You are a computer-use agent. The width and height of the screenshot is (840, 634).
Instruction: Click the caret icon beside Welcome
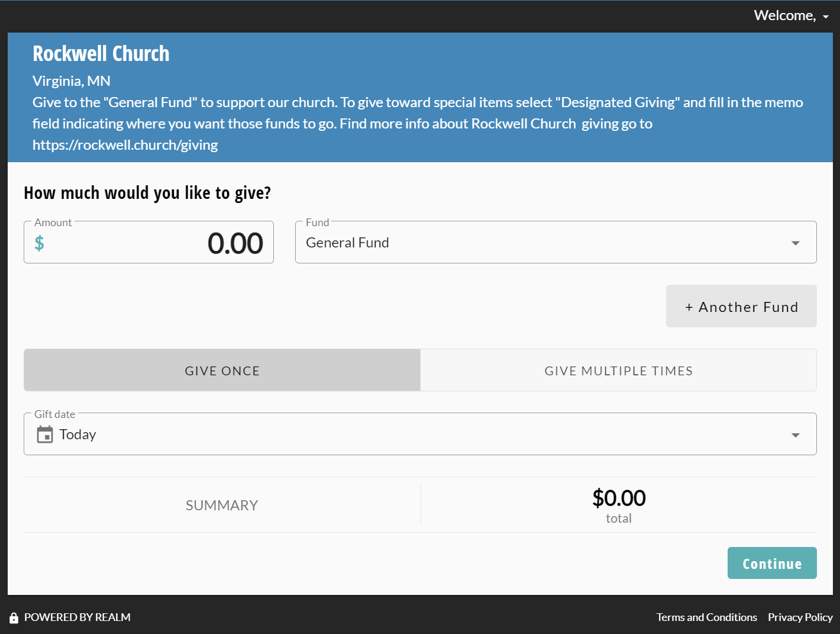tap(826, 17)
